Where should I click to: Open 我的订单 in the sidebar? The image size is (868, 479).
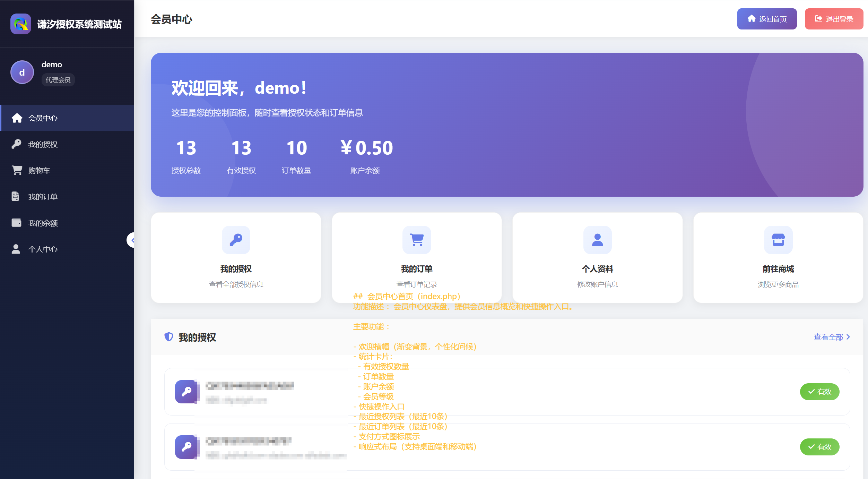coord(68,197)
